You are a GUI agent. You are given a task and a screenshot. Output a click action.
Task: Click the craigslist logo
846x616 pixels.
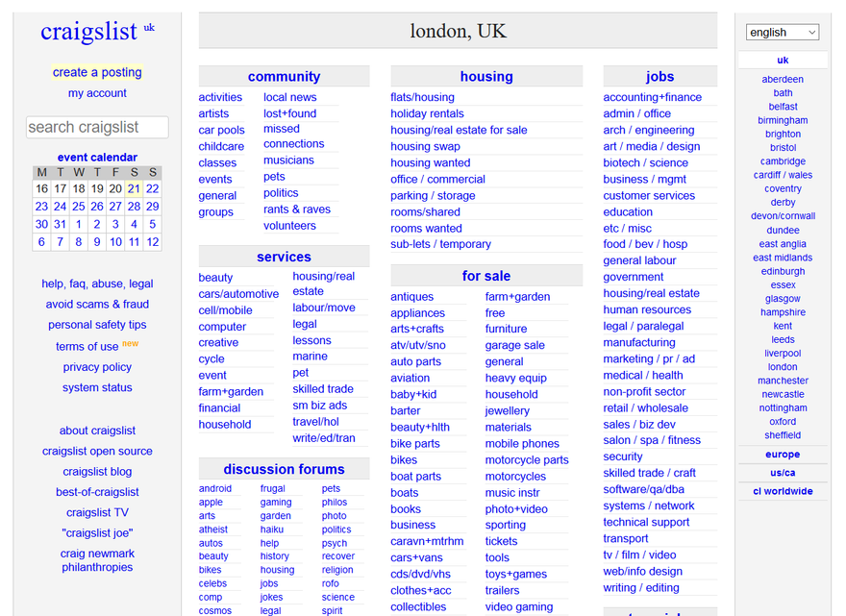tap(89, 32)
